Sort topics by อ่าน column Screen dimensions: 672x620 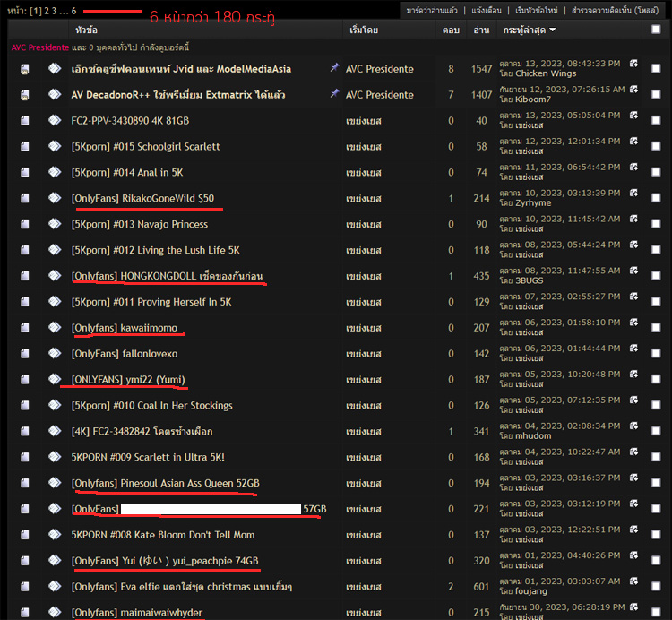pos(481,30)
